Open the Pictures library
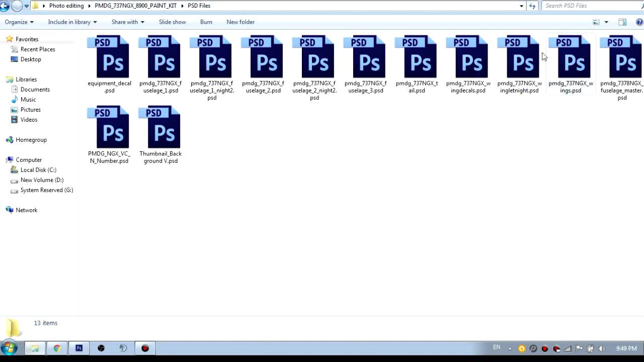 click(31, 110)
